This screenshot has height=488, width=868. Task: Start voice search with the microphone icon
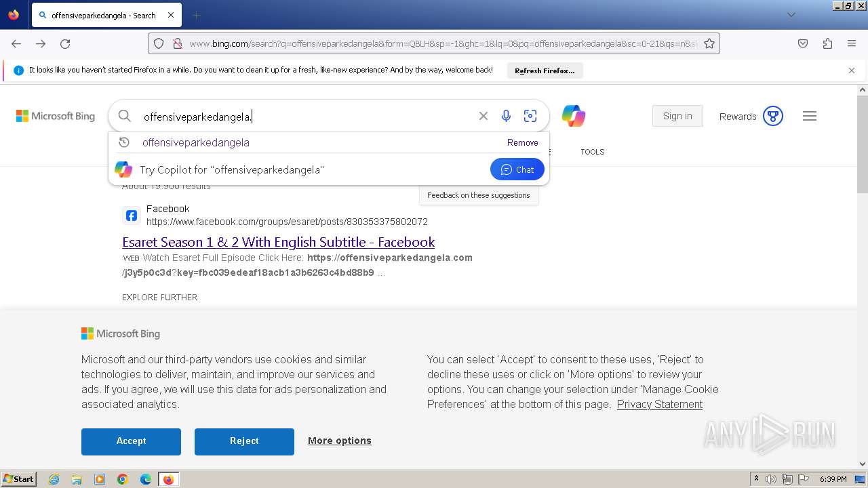tap(506, 116)
